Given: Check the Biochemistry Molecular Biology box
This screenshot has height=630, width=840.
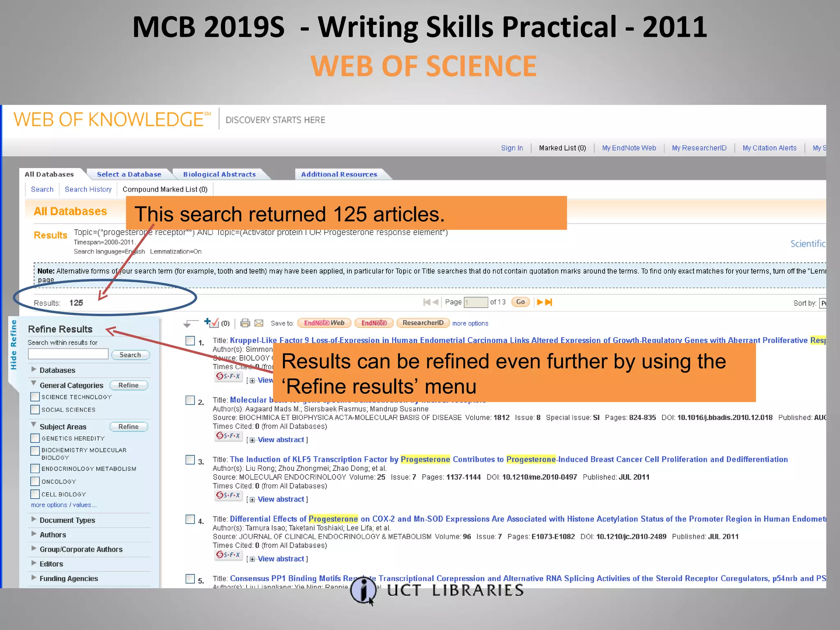Looking at the screenshot, I should click(35, 451).
